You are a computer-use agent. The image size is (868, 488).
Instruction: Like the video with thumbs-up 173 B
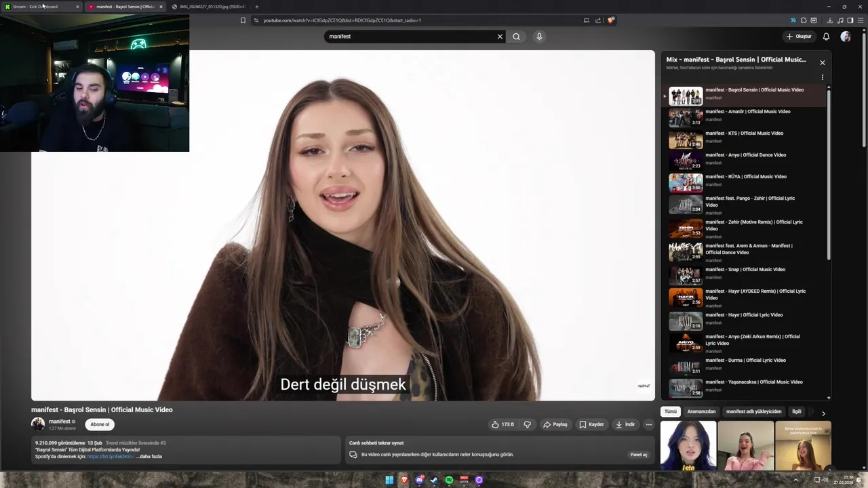[502, 424]
